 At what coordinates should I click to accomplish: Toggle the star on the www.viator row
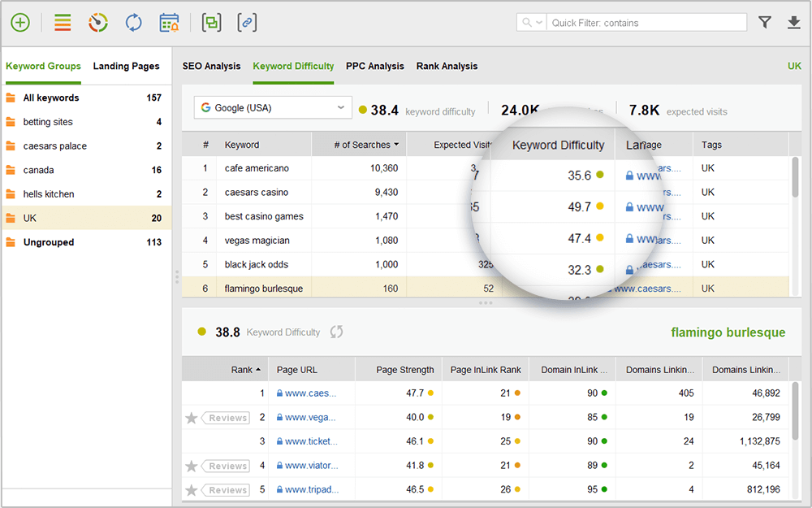[192, 466]
